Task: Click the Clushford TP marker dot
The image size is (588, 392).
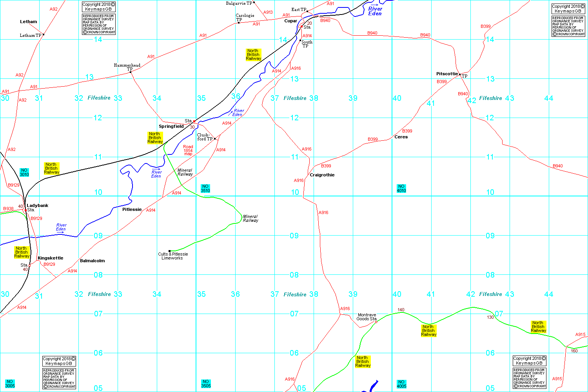Action: tap(215, 139)
